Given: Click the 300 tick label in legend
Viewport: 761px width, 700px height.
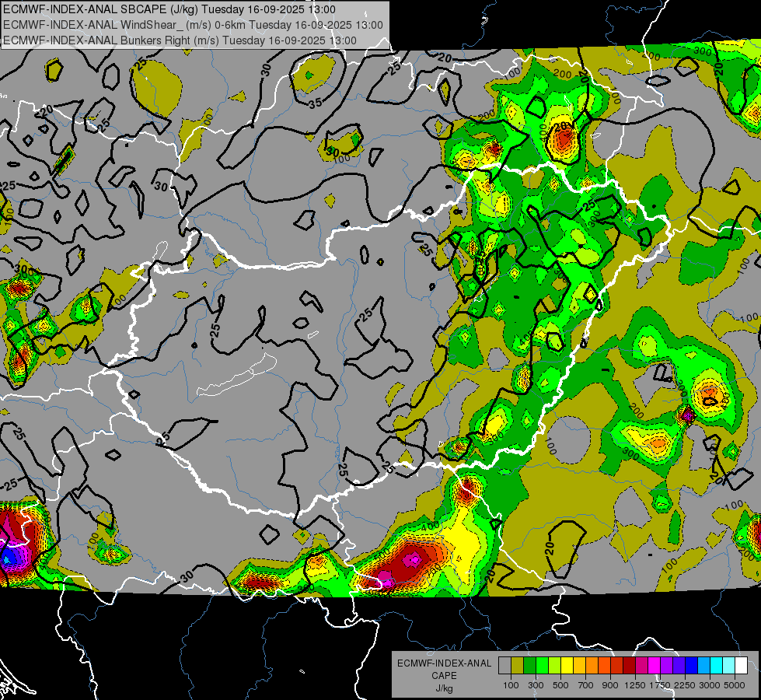Looking at the screenshot, I should point(536,685).
